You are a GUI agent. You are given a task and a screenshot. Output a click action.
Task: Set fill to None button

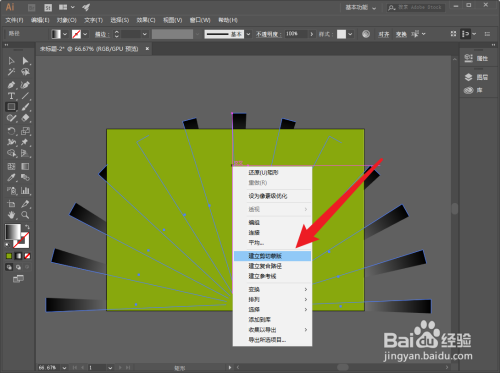[28, 256]
